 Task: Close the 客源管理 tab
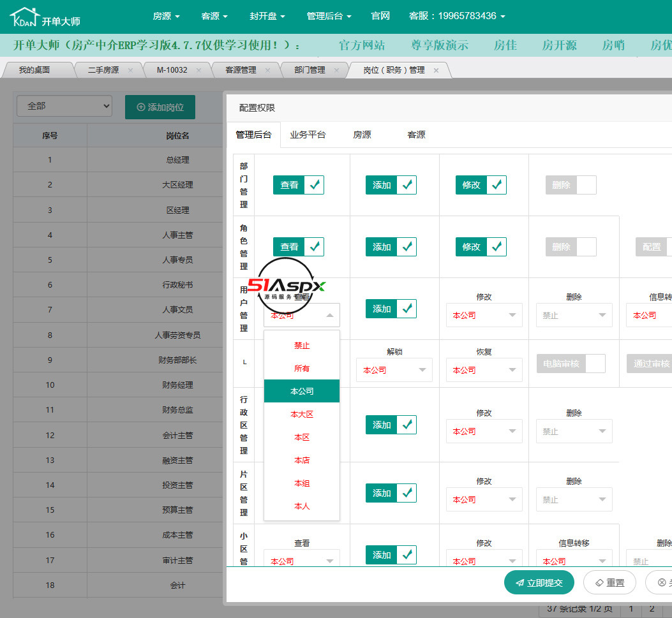[267, 70]
